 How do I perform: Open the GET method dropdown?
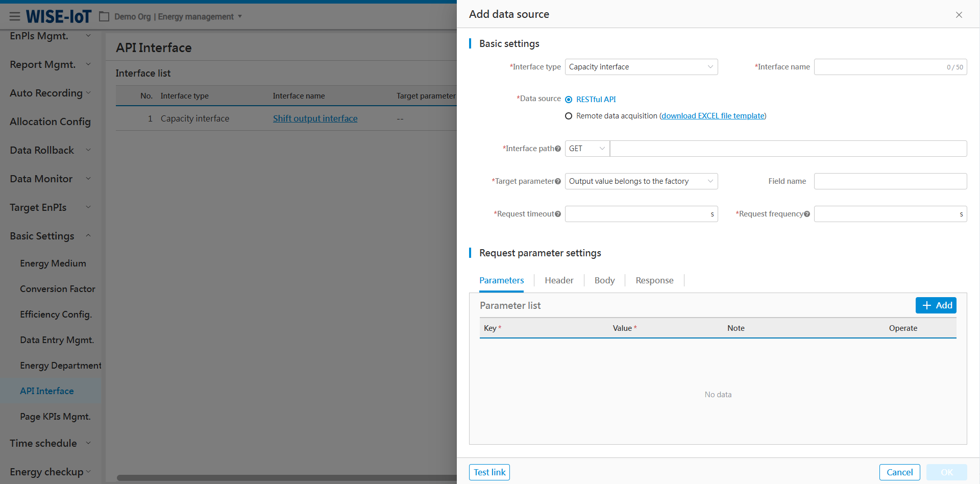(x=587, y=149)
